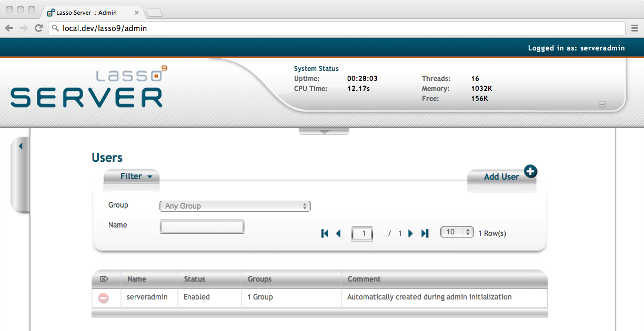Click the Add User button

point(501,177)
